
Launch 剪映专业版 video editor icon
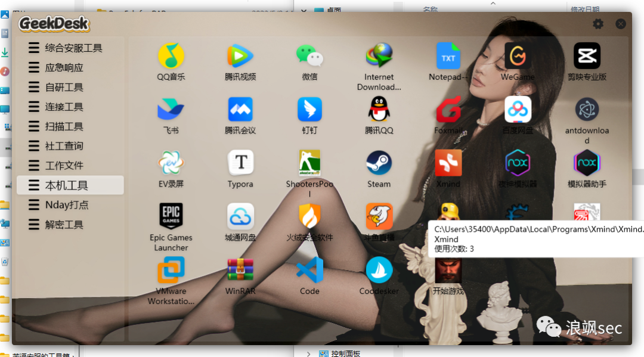click(x=587, y=56)
